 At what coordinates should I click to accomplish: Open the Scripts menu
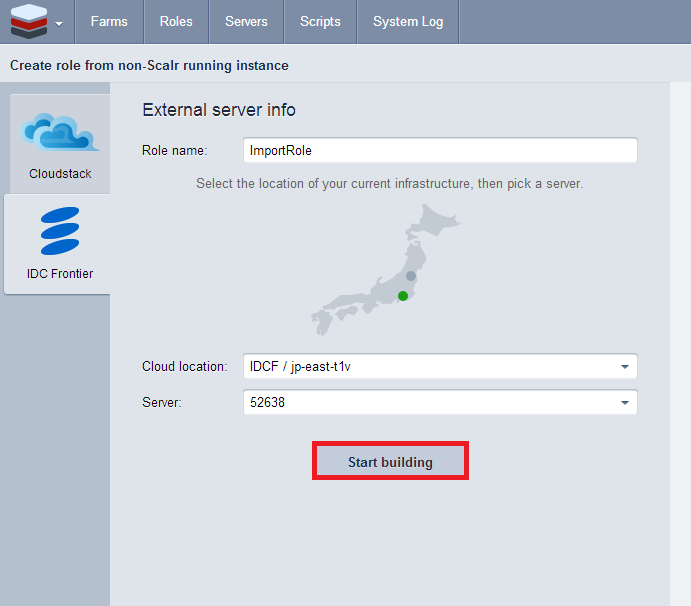(320, 22)
